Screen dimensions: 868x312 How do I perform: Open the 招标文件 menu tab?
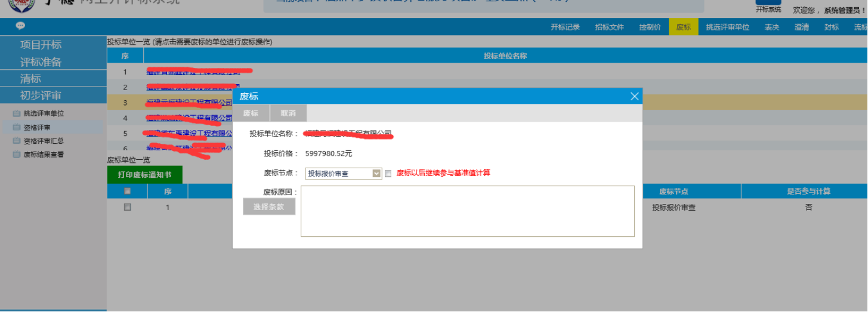tap(609, 27)
